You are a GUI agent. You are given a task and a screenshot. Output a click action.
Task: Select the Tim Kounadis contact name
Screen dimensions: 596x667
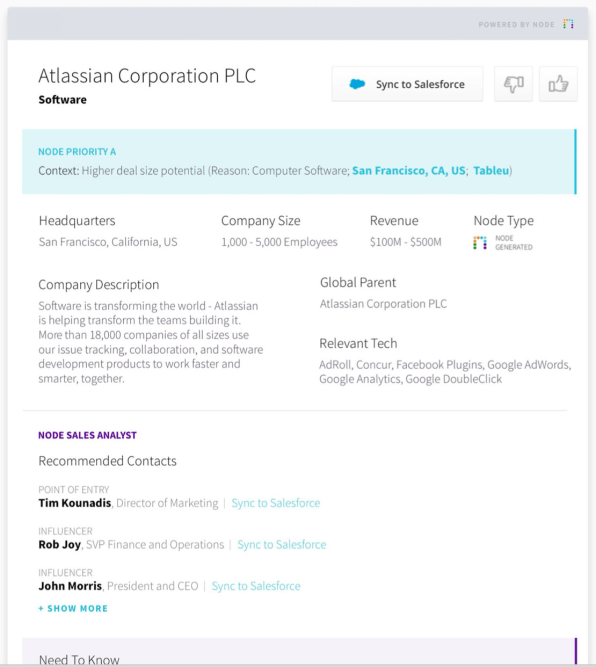tap(75, 503)
